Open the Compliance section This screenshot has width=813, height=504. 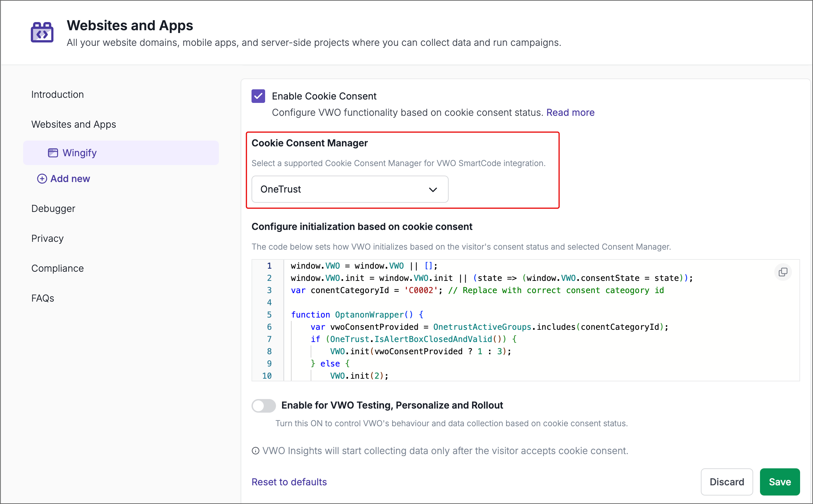pyautogui.click(x=57, y=268)
